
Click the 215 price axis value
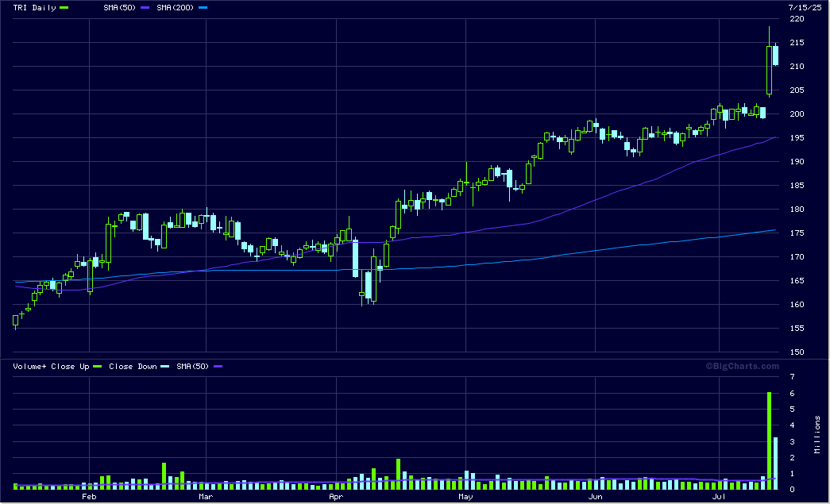(x=797, y=43)
